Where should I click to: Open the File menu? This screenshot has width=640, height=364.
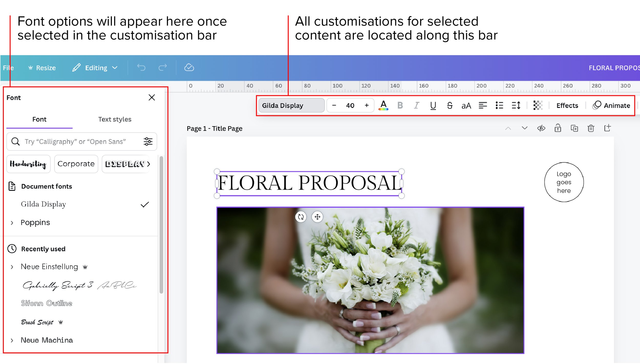(8, 68)
